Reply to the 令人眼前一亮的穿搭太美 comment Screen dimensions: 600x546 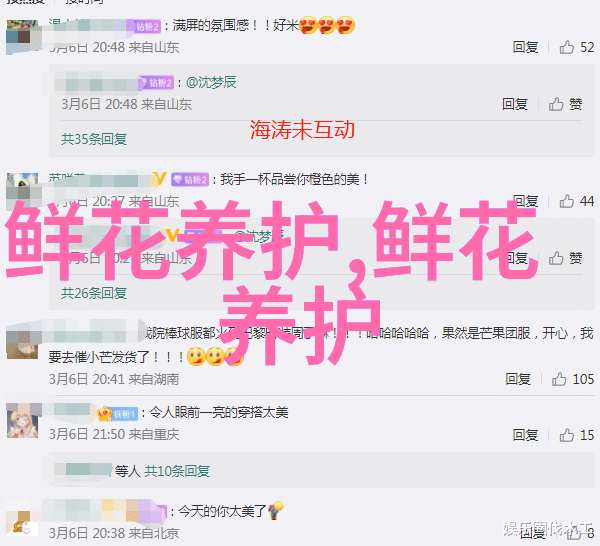525,435
